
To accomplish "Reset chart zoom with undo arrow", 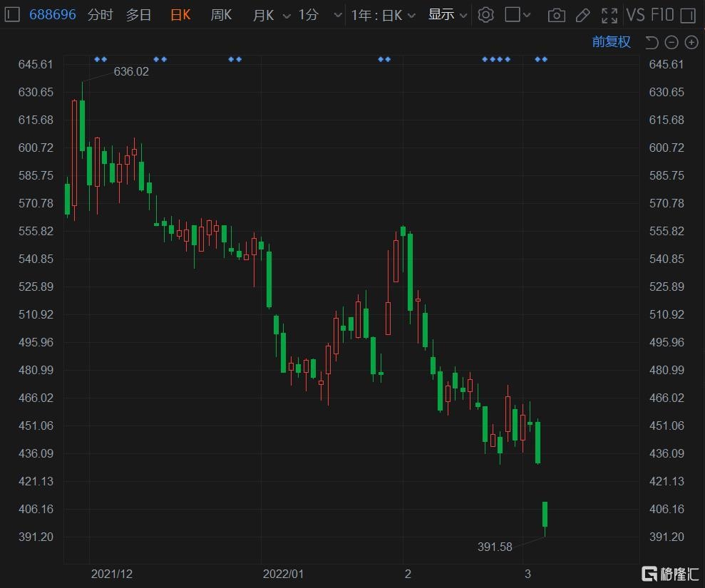I will [x=652, y=42].
